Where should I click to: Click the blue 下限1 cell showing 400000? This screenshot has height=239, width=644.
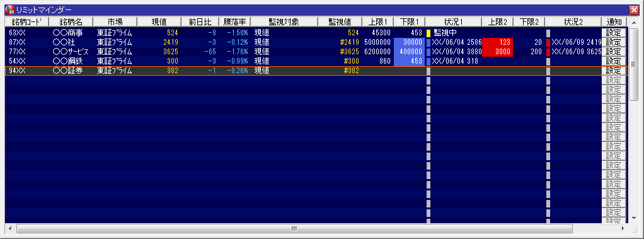point(410,52)
